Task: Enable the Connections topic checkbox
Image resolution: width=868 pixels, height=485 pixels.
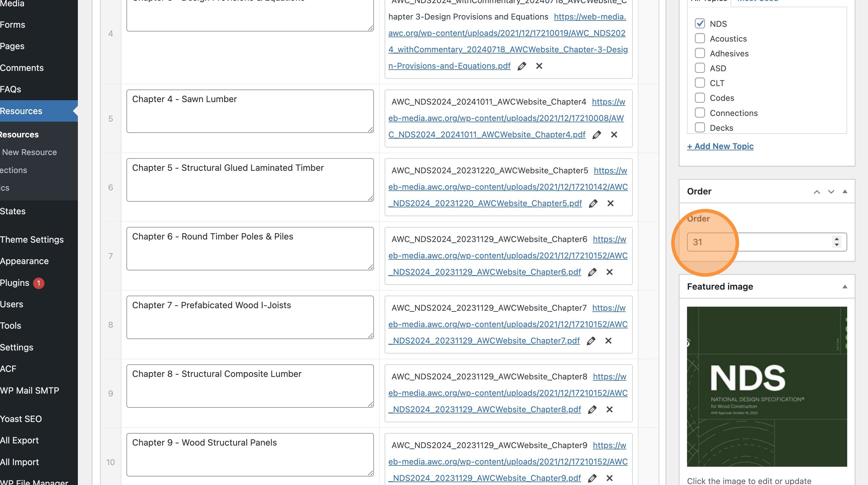Action: pos(700,113)
